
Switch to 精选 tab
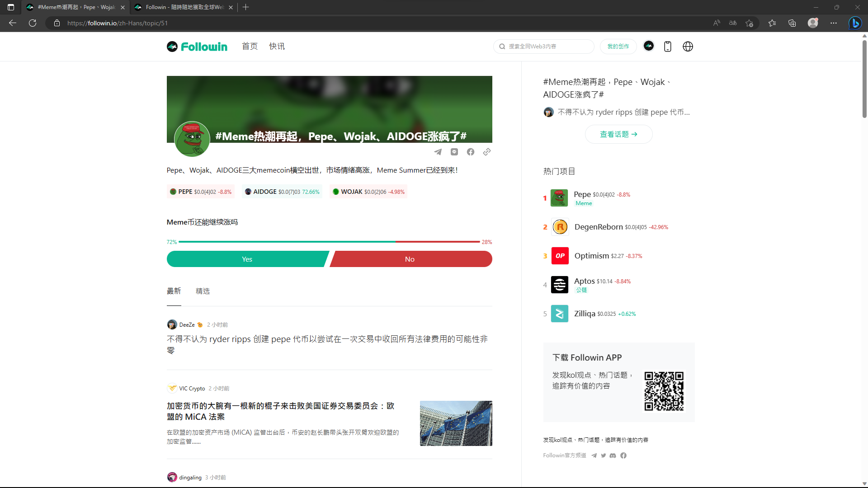(x=203, y=291)
